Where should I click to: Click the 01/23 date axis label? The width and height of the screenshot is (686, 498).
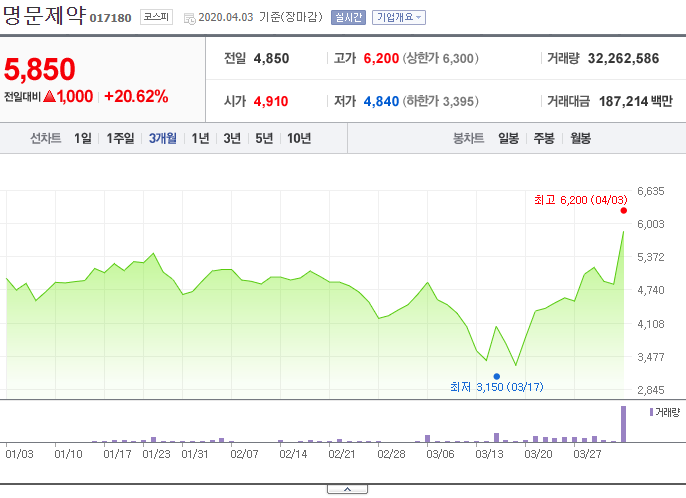click(156, 454)
